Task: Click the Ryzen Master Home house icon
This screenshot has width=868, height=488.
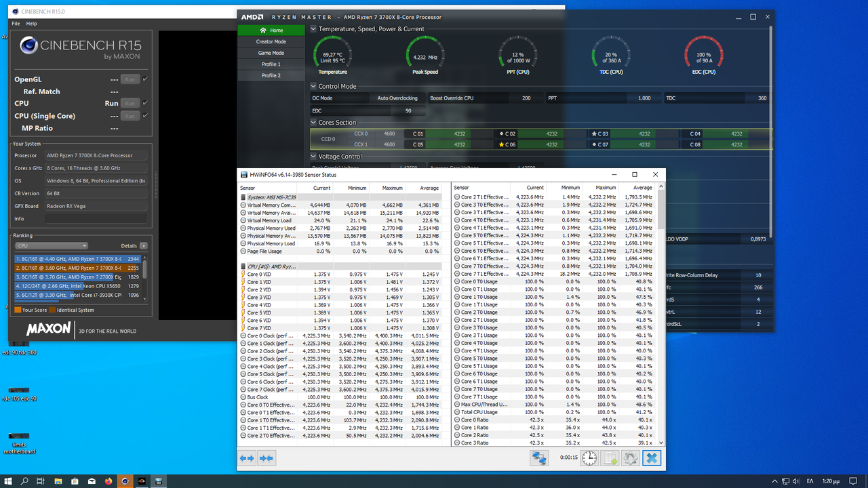Action: [x=264, y=30]
